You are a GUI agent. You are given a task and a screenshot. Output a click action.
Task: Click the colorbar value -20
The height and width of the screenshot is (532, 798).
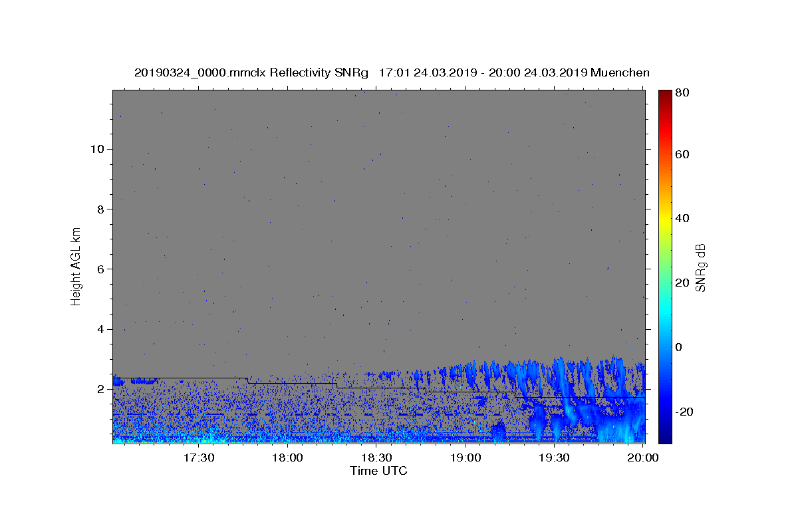685,412
